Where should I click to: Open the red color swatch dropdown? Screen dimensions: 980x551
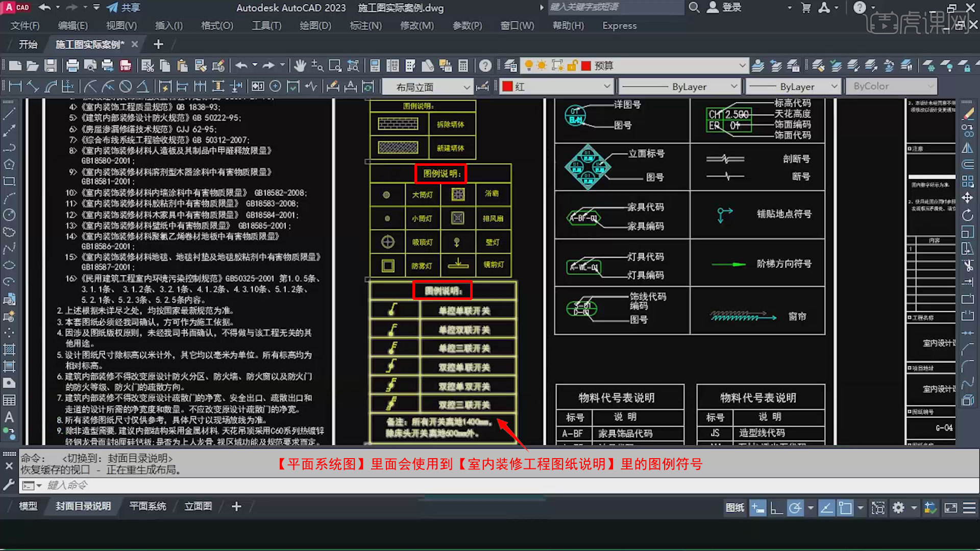607,86
